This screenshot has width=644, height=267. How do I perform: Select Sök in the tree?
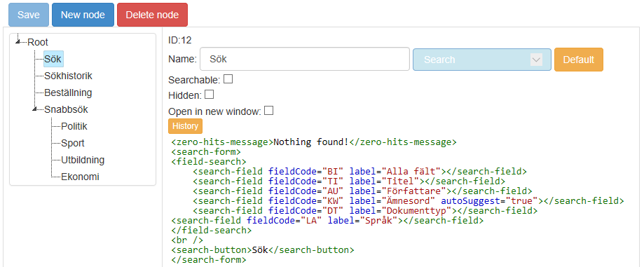click(x=53, y=59)
